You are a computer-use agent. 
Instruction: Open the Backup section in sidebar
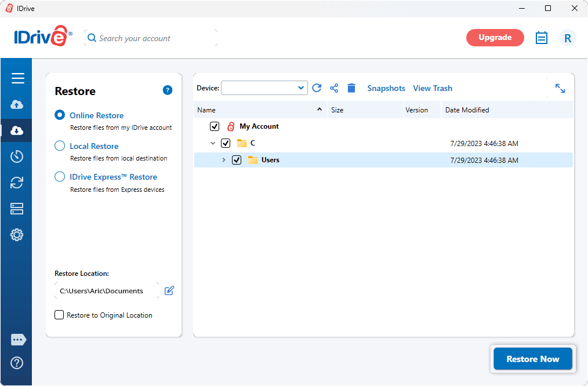click(17, 104)
